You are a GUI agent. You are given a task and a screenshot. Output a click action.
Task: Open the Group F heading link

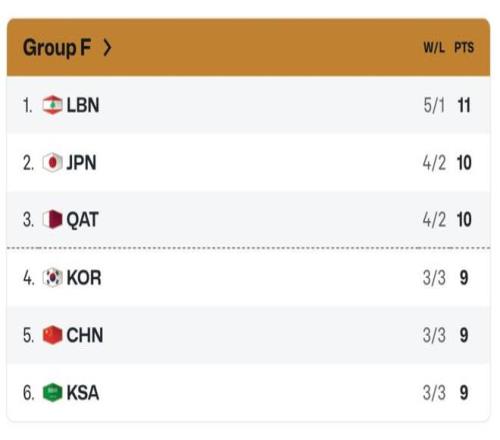(57, 48)
